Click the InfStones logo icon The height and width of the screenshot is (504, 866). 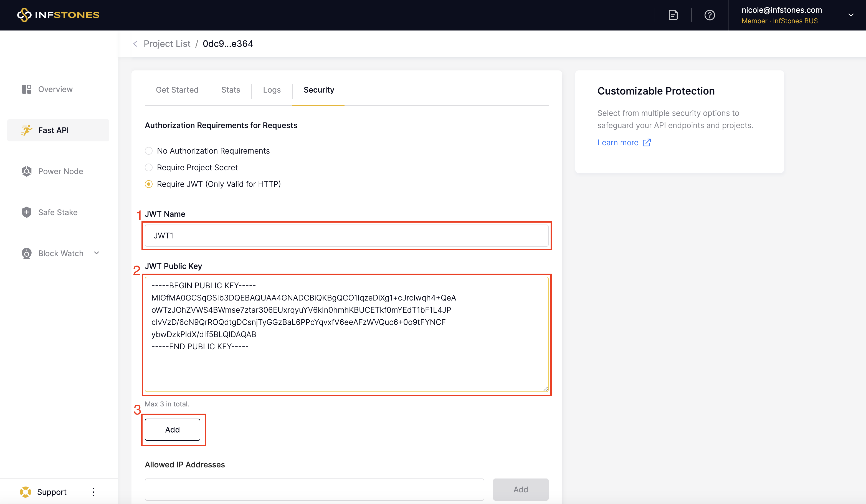24,15
